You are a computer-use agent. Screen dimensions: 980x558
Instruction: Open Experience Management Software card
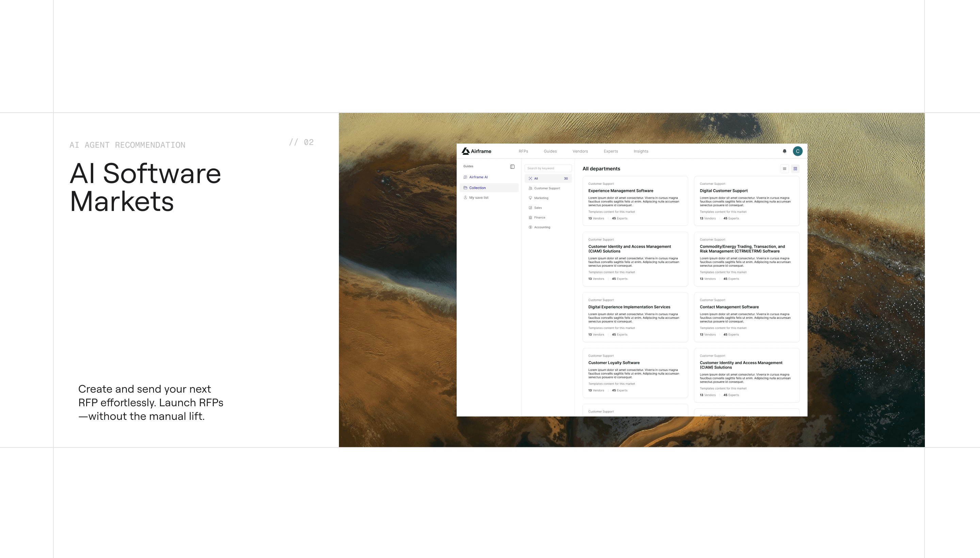pos(635,201)
